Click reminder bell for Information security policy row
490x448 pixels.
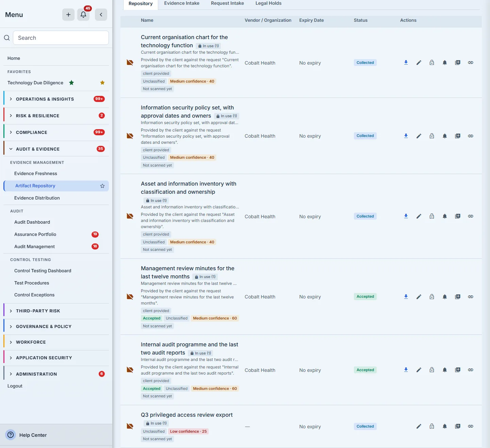[x=445, y=136]
